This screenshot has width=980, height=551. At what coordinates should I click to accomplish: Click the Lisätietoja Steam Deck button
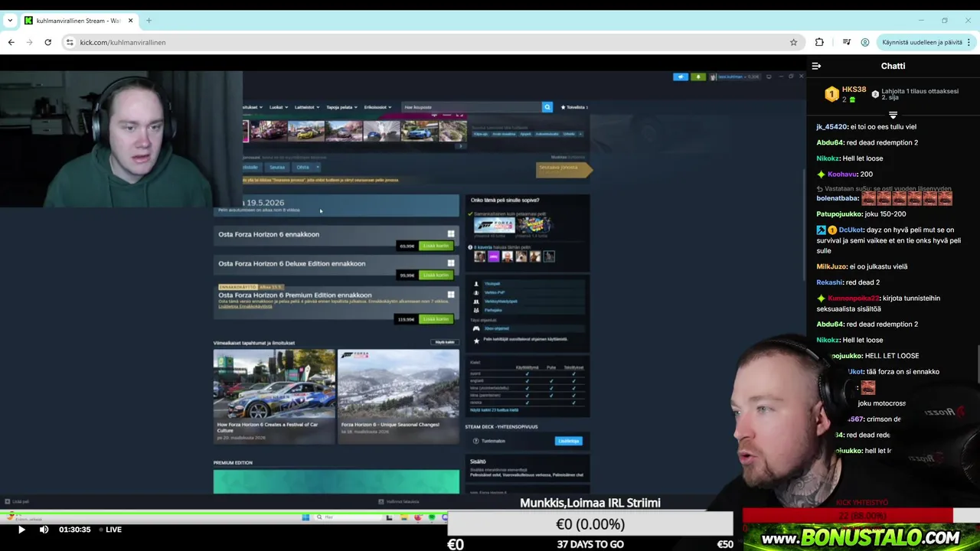(x=568, y=441)
